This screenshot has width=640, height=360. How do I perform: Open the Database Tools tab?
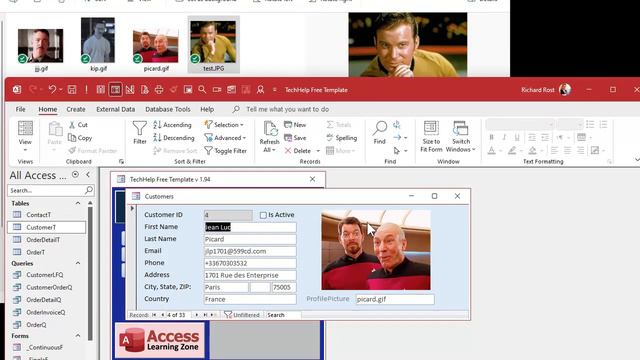pos(168,109)
